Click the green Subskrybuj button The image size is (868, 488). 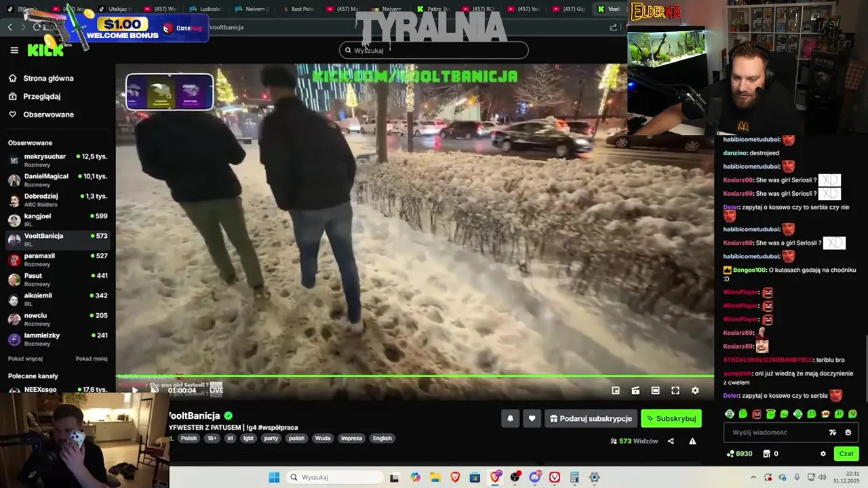671,419
